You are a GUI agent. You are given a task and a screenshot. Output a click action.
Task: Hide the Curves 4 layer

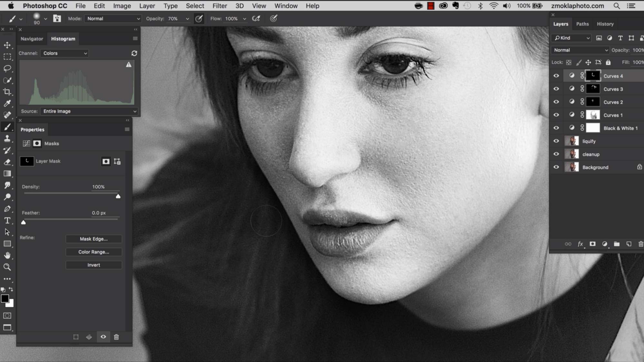click(x=556, y=76)
